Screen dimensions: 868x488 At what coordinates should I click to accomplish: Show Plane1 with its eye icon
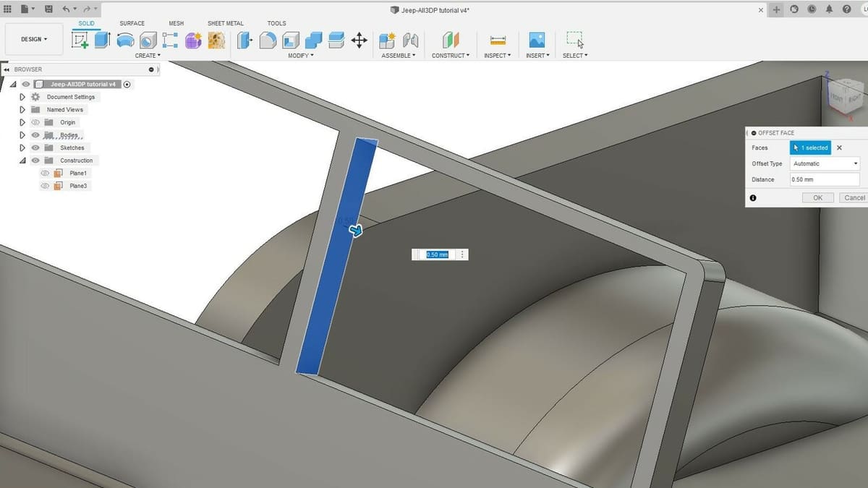tap(45, 174)
